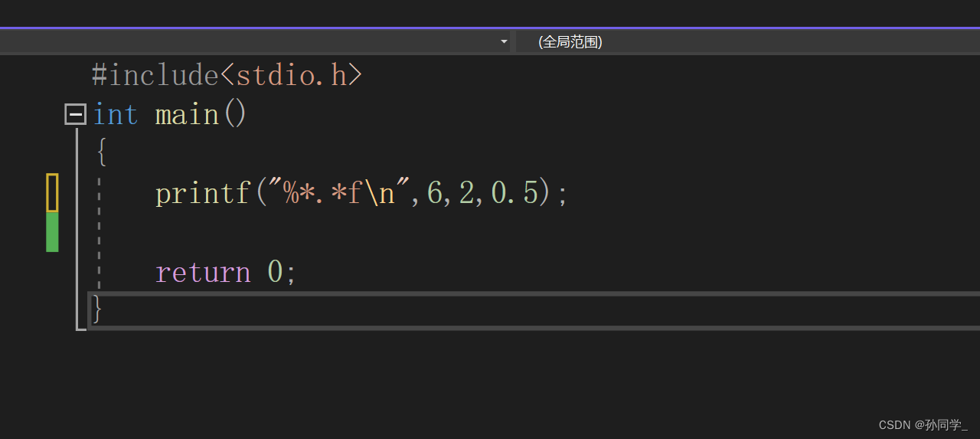Viewport: 980px width, 439px height.
Task: Click the closing brace of main
Action: pyautogui.click(x=97, y=310)
